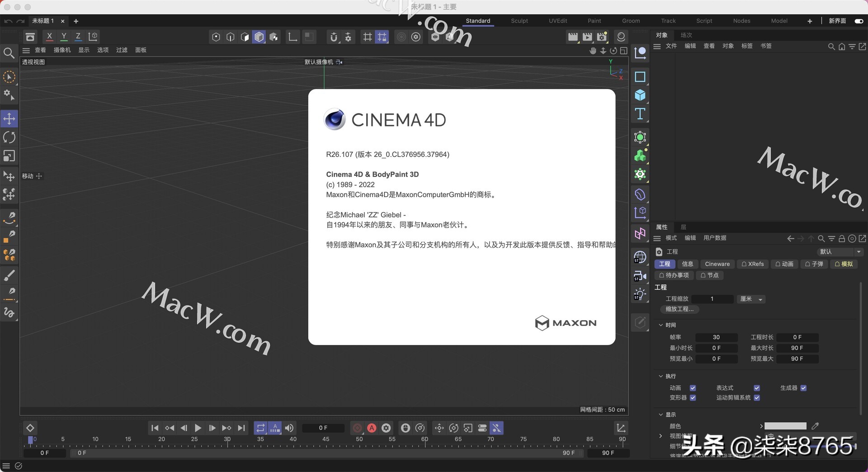Click the color eyedropper picker icon
The width and height of the screenshot is (868, 472).
(x=815, y=426)
